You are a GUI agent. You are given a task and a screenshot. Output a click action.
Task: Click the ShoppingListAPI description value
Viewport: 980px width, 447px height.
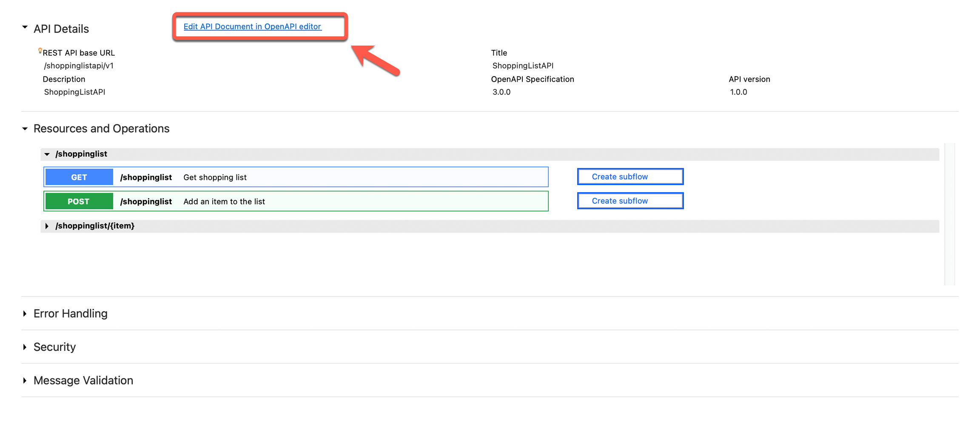point(74,92)
